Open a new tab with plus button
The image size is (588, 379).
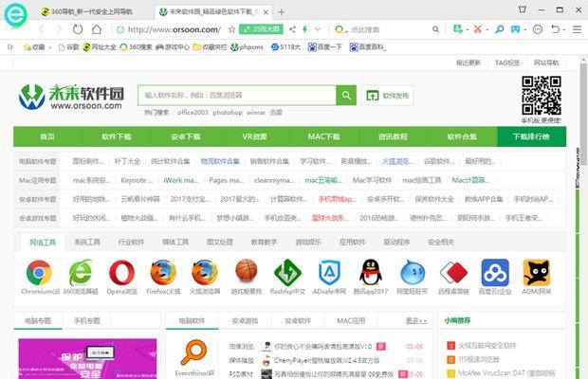pos(282,12)
